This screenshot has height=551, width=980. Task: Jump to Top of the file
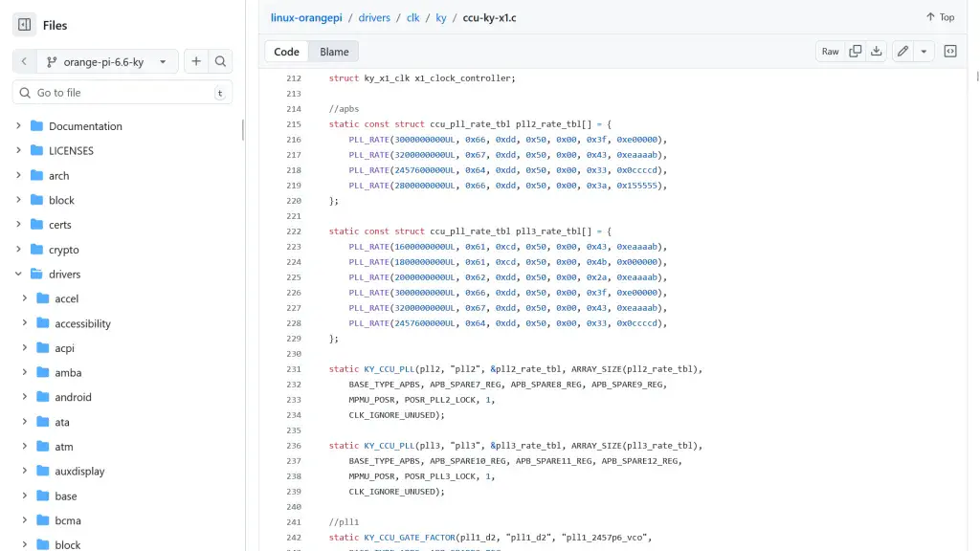click(940, 17)
